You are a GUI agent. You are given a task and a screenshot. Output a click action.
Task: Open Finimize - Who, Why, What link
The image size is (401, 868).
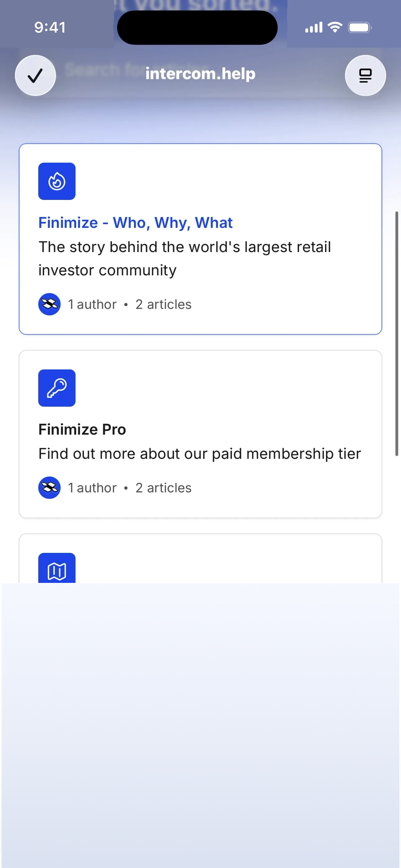tap(135, 223)
